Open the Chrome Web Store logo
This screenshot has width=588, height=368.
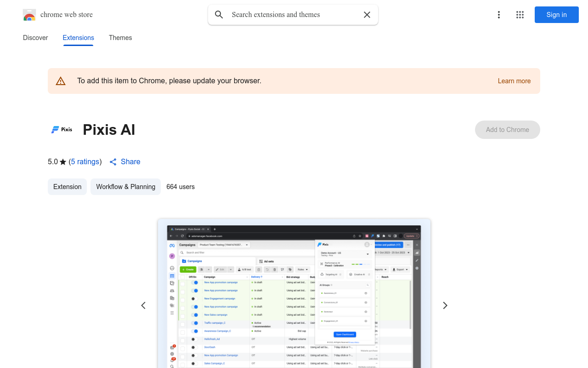coord(58,15)
